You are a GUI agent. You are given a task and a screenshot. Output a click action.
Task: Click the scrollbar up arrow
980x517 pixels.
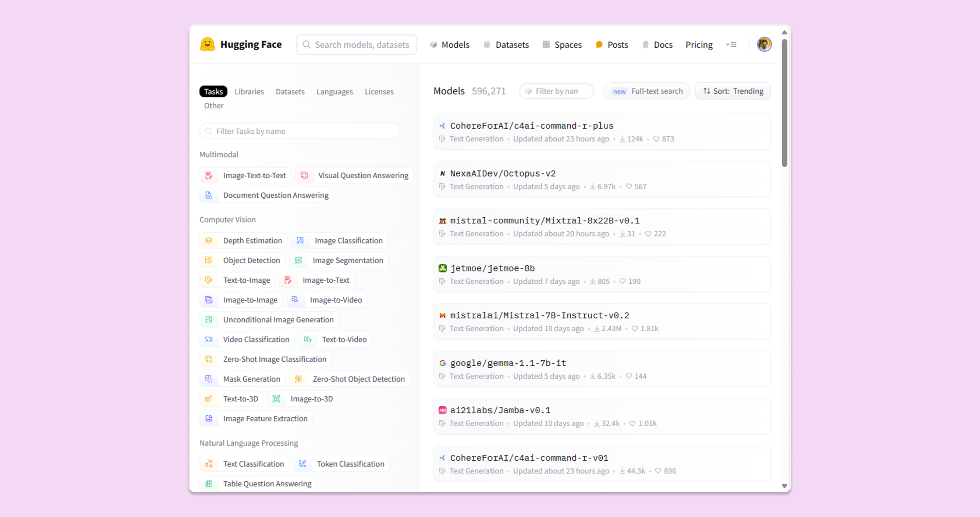coord(784,32)
